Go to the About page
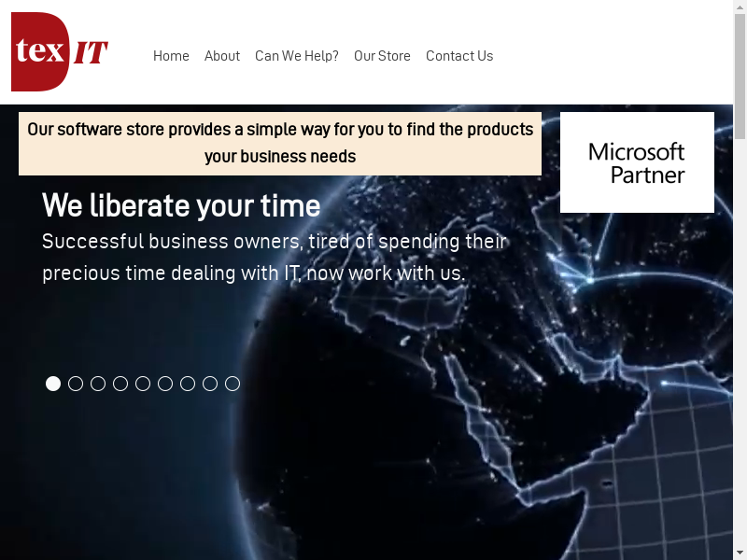 coord(222,56)
